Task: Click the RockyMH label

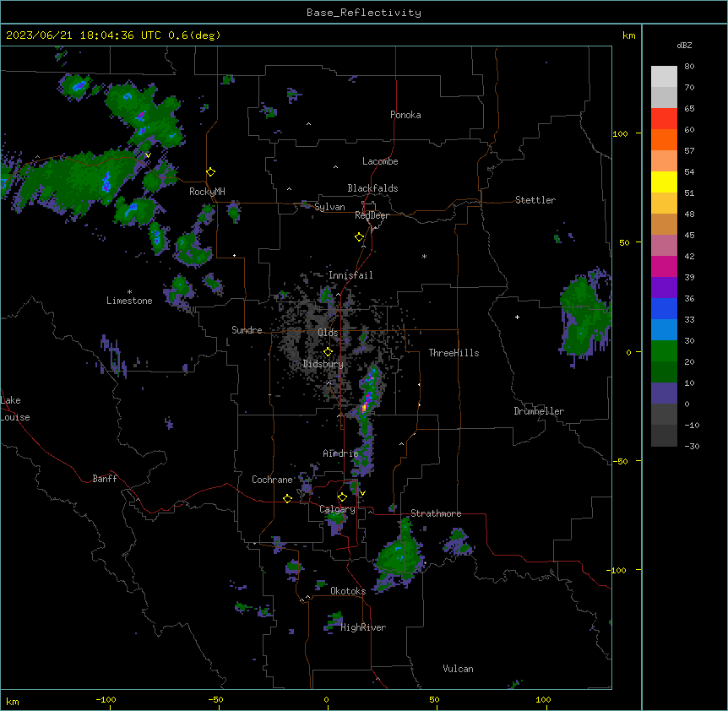Action: (207, 192)
